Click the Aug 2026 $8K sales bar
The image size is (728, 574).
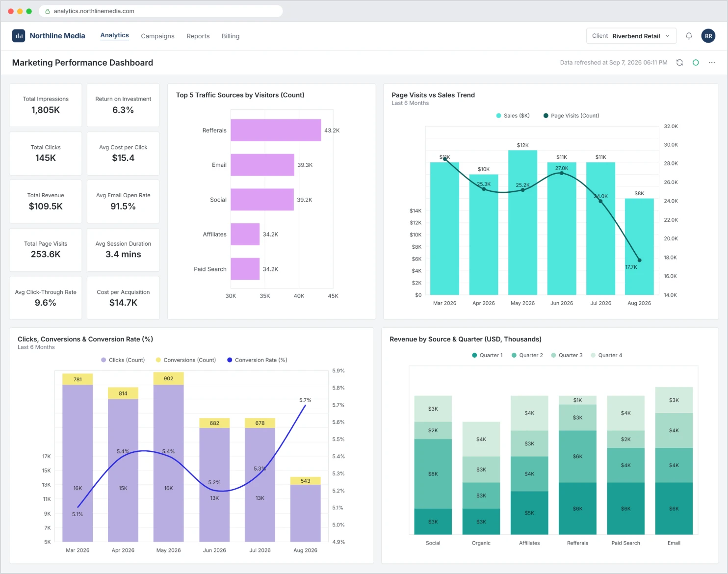click(639, 247)
